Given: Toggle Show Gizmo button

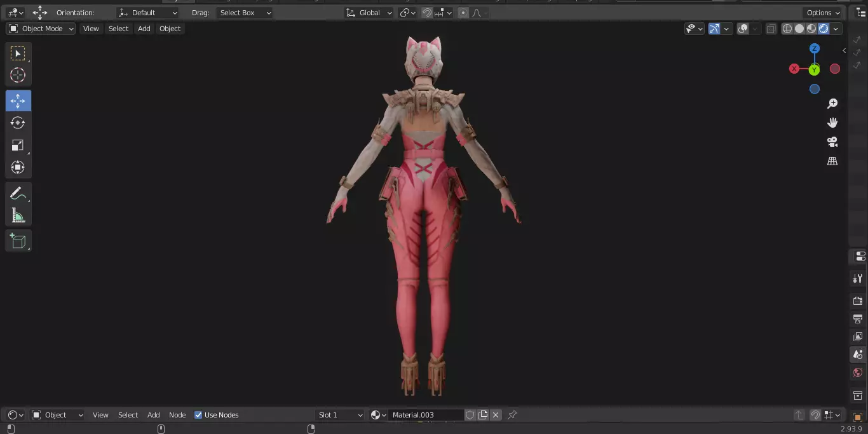Looking at the screenshot, I should pos(714,29).
